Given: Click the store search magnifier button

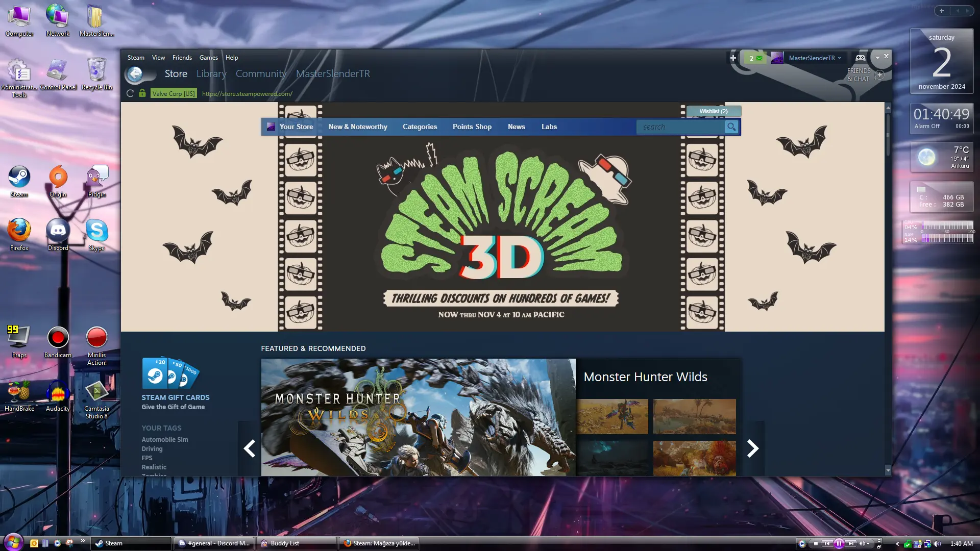Looking at the screenshot, I should (731, 127).
